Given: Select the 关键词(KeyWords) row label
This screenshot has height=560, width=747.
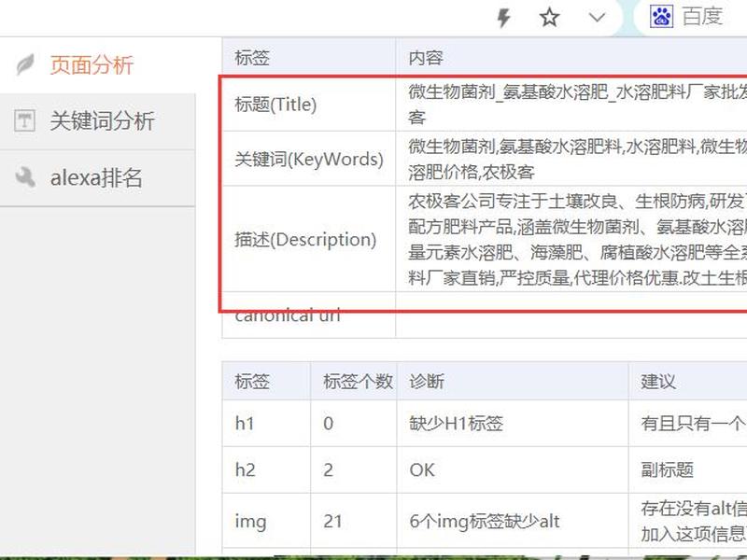Looking at the screenshot, I should (x=309, y=159).
